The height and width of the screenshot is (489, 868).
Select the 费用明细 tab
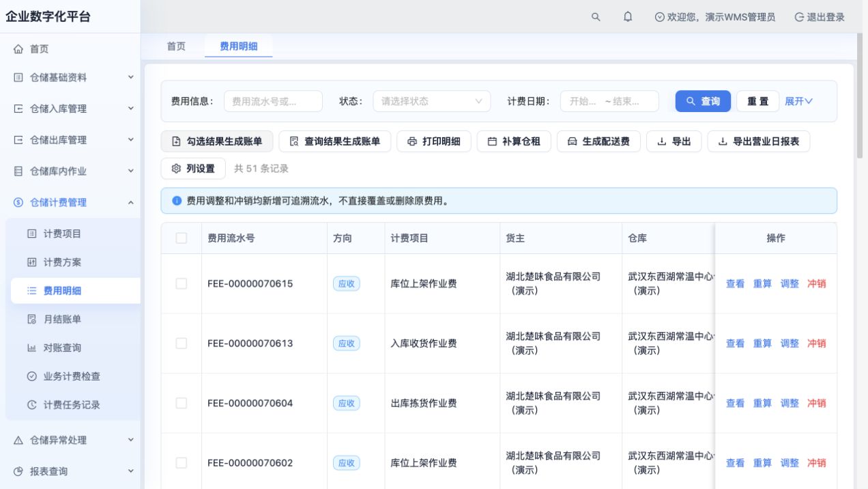pyautogui.click(x=238, y=46)
